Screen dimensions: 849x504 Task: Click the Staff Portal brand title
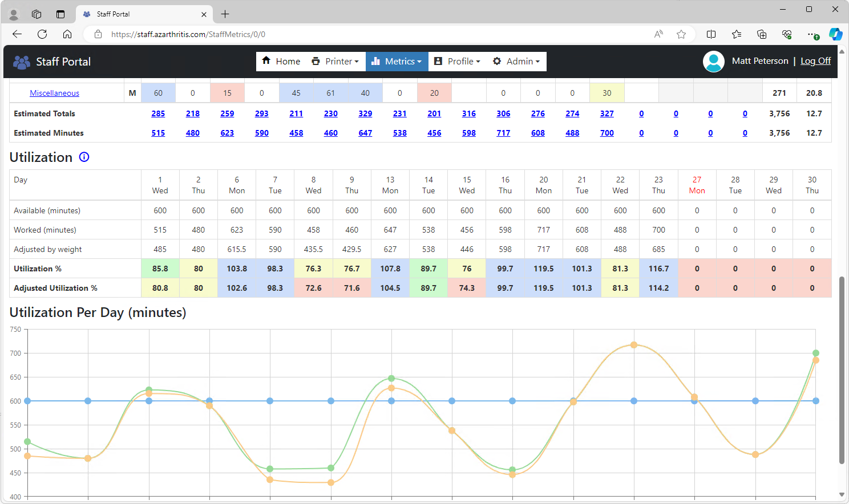(x=63, y=62)
